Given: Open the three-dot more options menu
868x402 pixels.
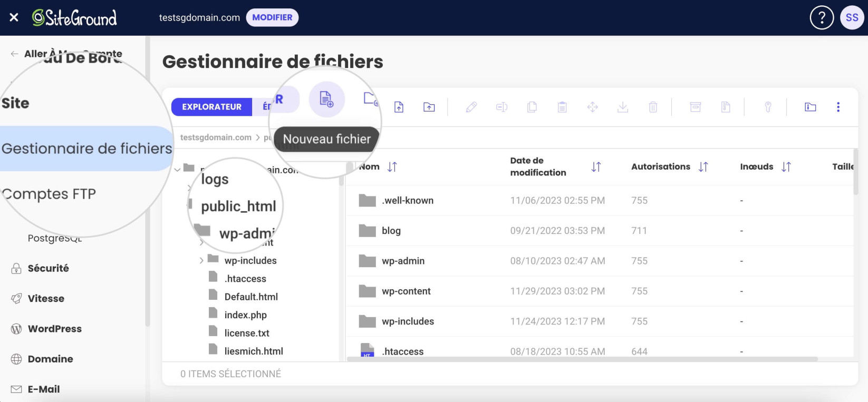Looking at the screenshot, I should [838, 107].
